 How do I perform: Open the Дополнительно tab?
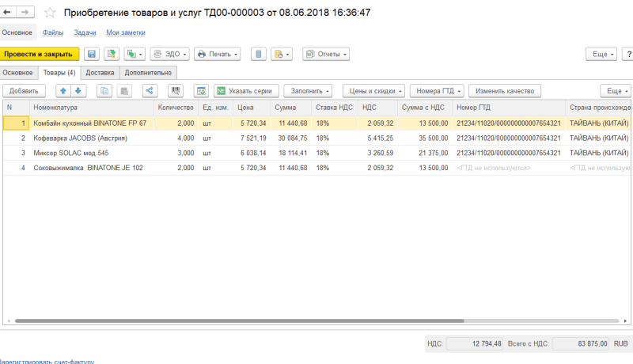(147, 73)
